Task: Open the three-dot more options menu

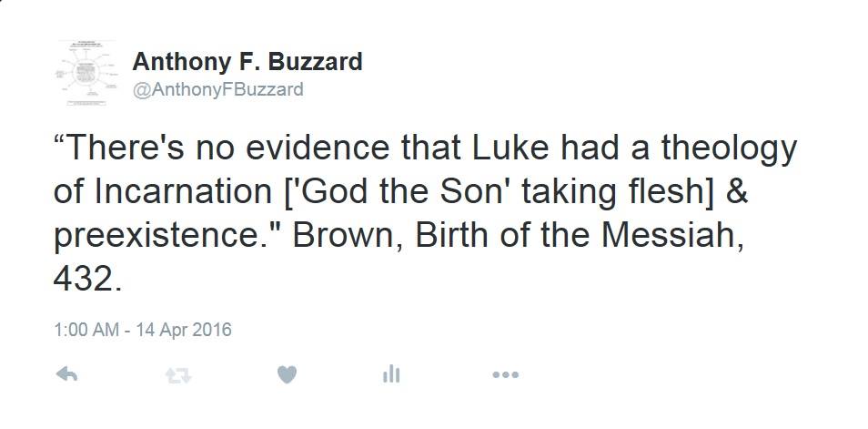Action: point(505,373)
